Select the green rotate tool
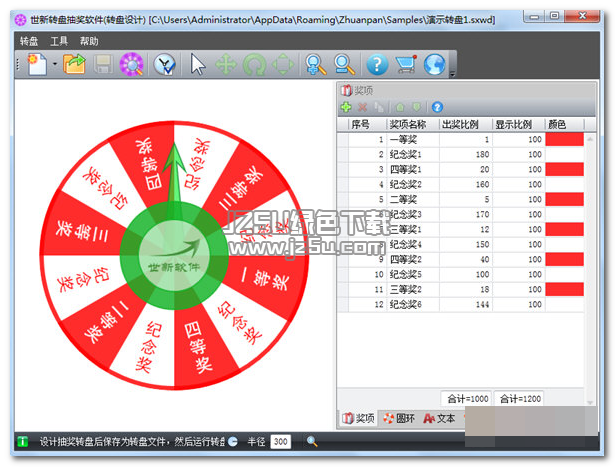Viewport: 615px width, 467px height. (254, 65)
